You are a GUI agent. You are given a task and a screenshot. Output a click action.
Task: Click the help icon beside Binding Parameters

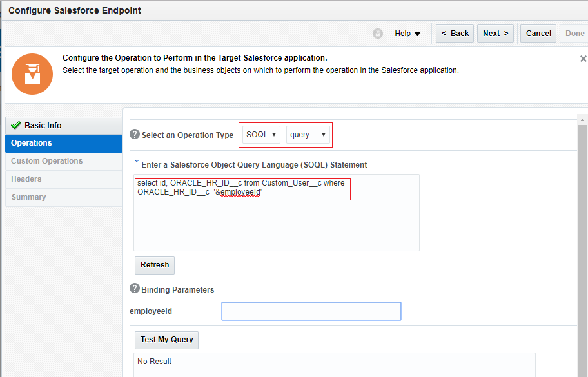pyautogui.click(x=135, y=289)
